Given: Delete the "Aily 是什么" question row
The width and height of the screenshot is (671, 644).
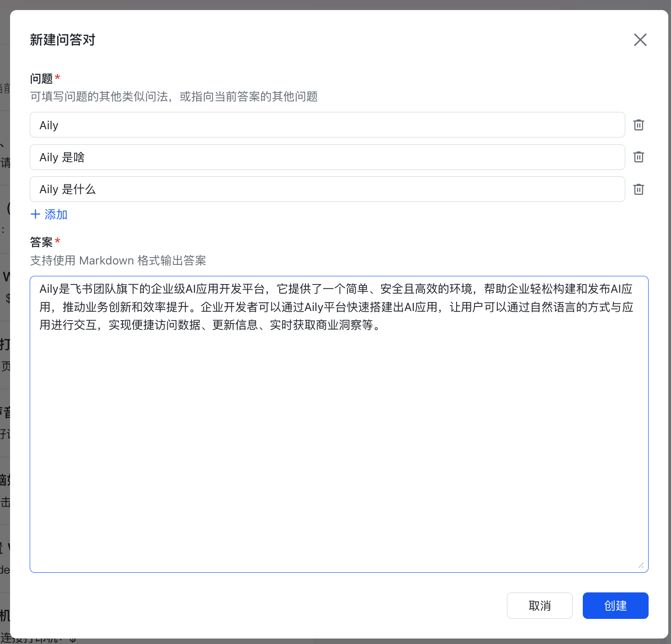Looking at the screenshot, I should coord(639,189).
